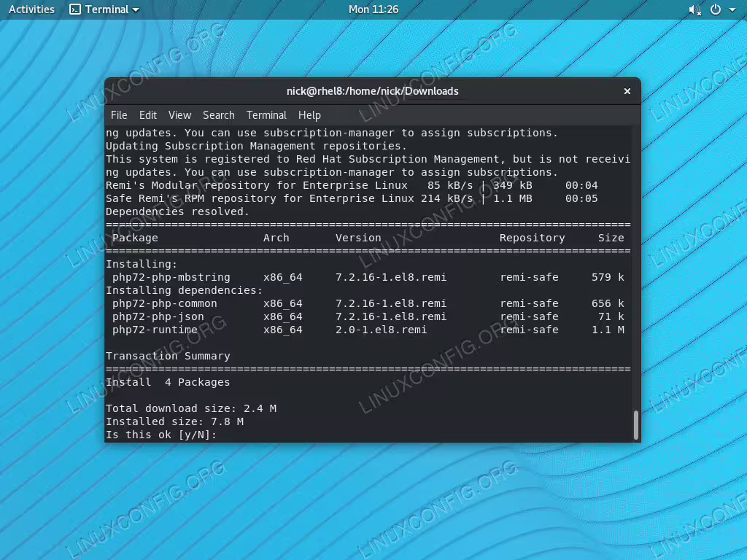
Task: Click the 'Install 4 Packages' line
Action: click(168, 382)
